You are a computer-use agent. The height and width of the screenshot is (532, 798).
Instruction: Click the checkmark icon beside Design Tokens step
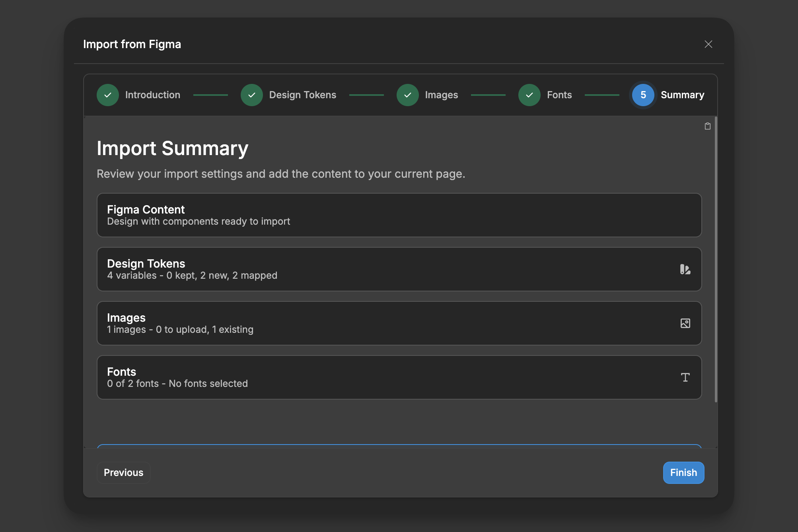coord(251,95)
